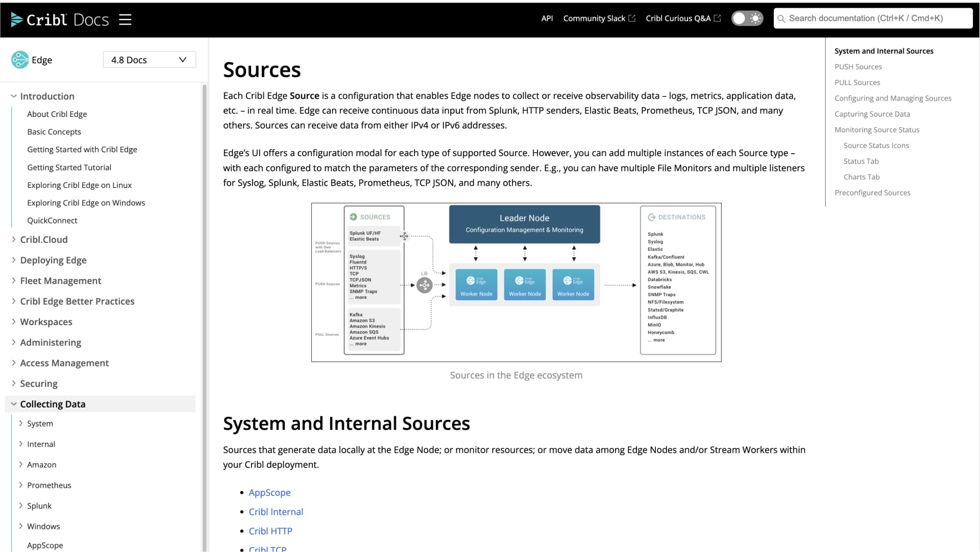
Task: Expand the Splunk subsection
Action: point(21,506)
